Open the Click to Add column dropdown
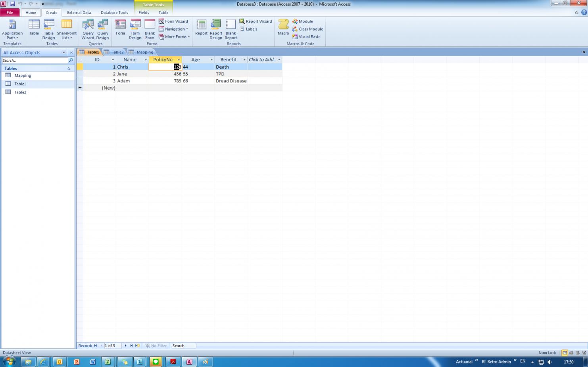The image size is (588, 367). click(x=279, y=60)
